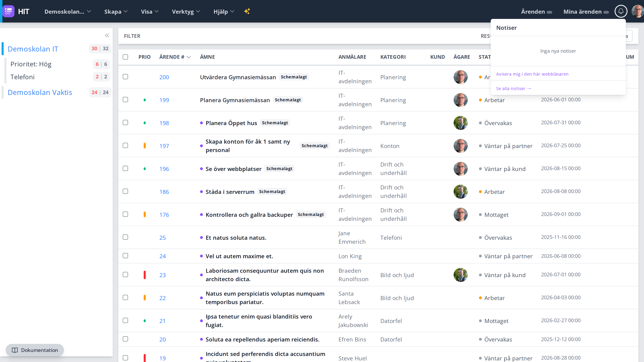
Task: Sort by the ANMÄLARE column header
Action: pyautogui.click(x=352, y=57)
